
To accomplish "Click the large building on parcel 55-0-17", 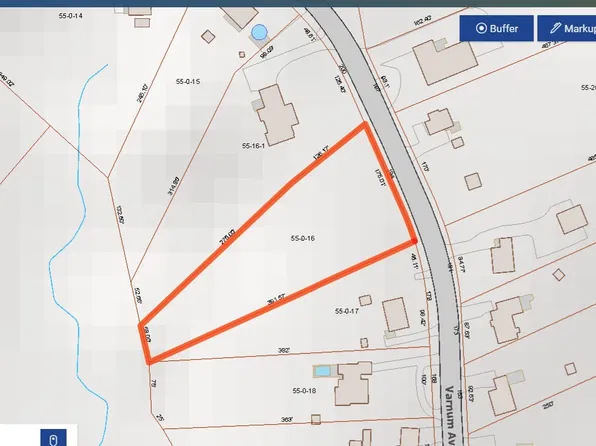I will pyautogui.click(x=396, y=315).
